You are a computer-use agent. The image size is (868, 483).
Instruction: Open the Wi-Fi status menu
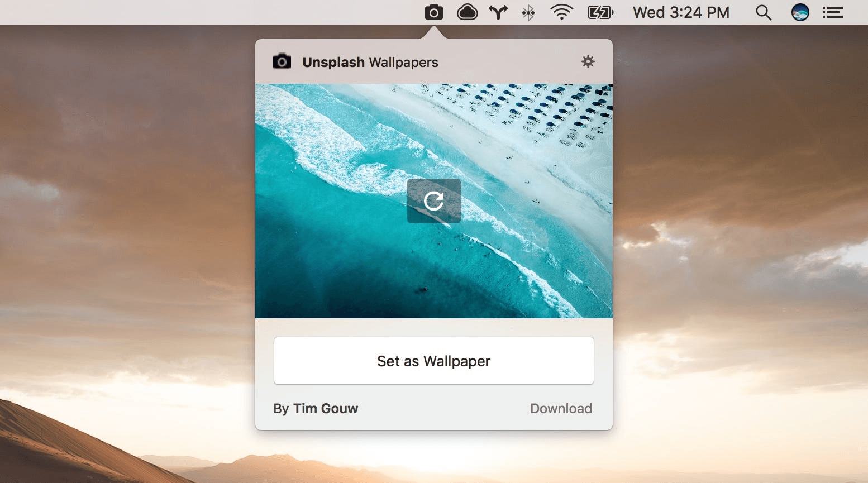click(x=561, y=12)
